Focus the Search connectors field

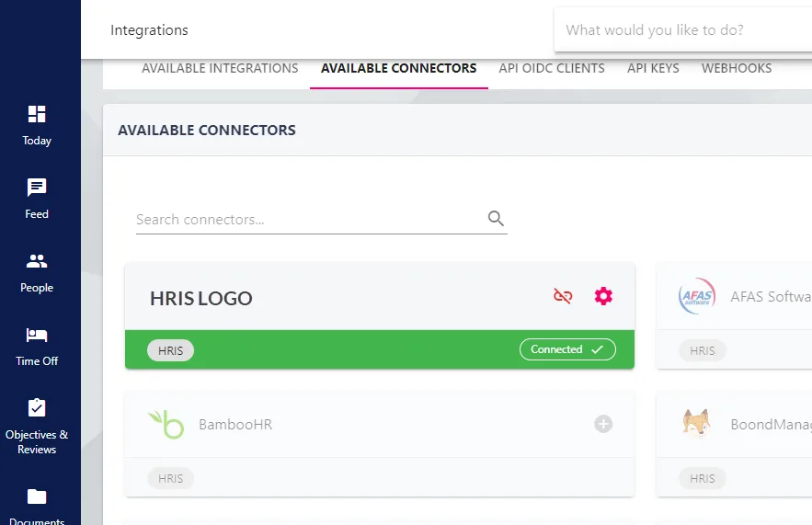(321, 220)
